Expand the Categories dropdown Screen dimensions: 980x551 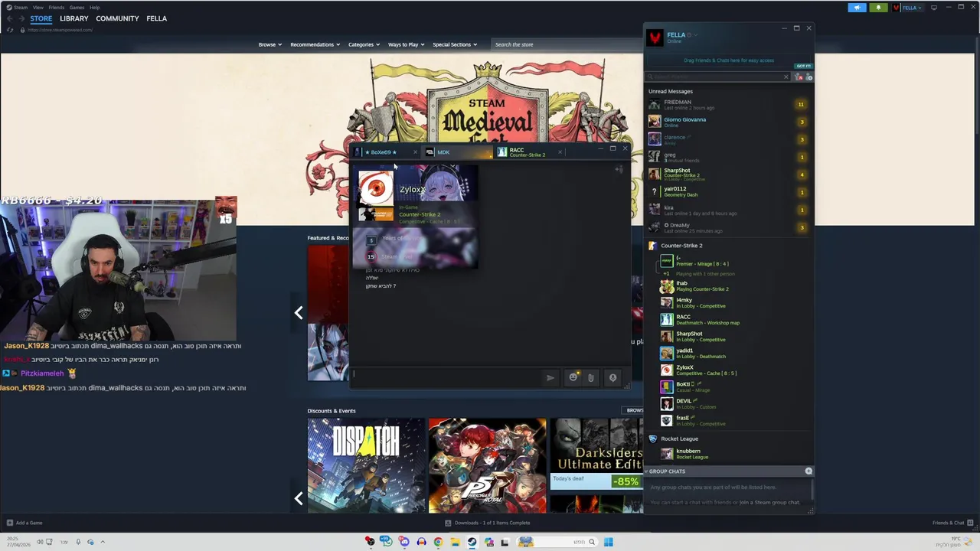coord(364,44)
